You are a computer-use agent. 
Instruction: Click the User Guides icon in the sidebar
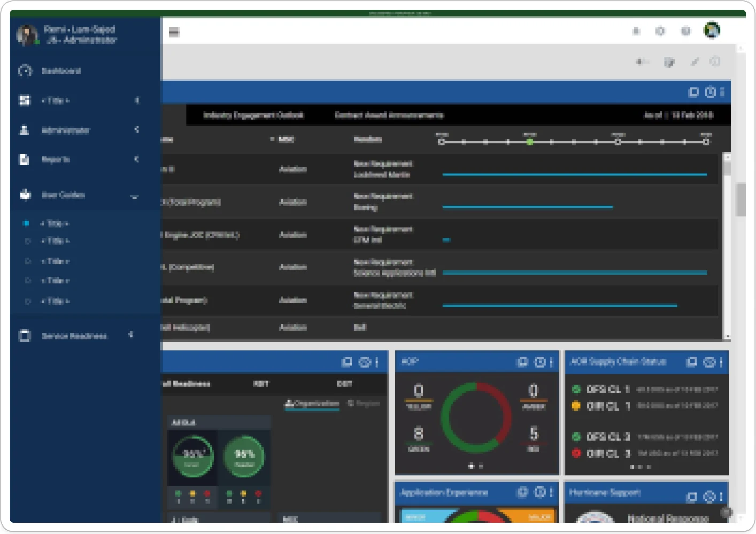25,195
